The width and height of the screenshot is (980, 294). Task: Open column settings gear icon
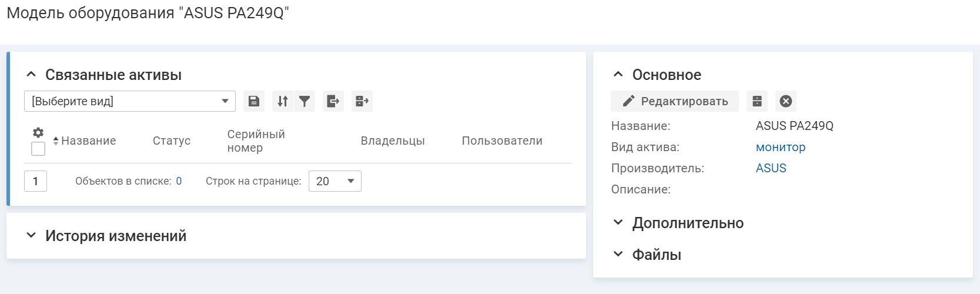[38, 132]
